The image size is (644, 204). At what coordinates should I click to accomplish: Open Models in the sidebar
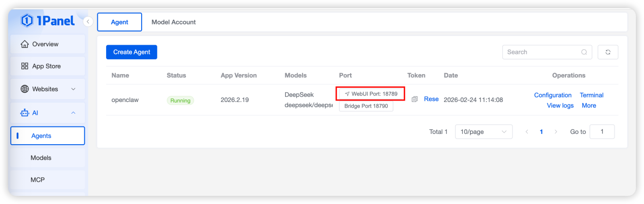tap(41, 158)
